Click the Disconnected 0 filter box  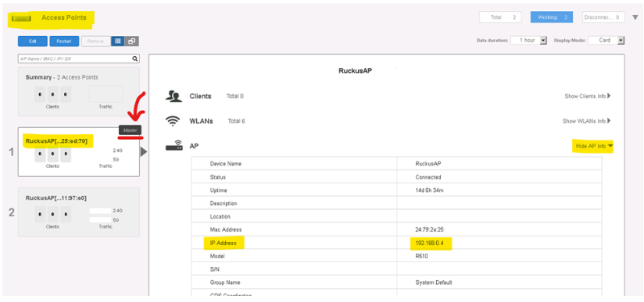[x=603, y=17]
